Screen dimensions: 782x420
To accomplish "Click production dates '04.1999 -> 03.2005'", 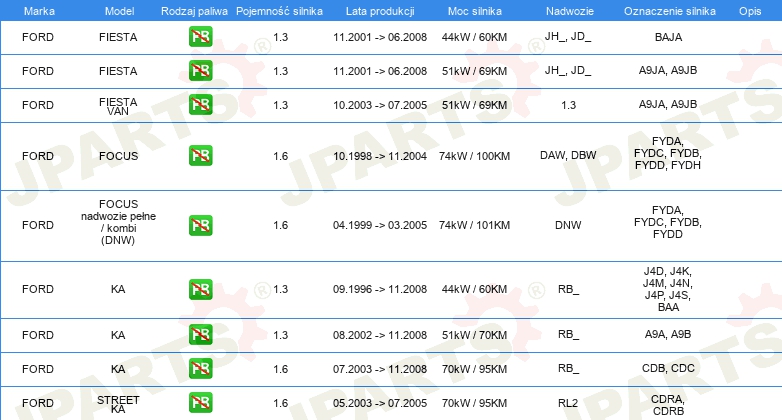I will [x=380, y=225].
